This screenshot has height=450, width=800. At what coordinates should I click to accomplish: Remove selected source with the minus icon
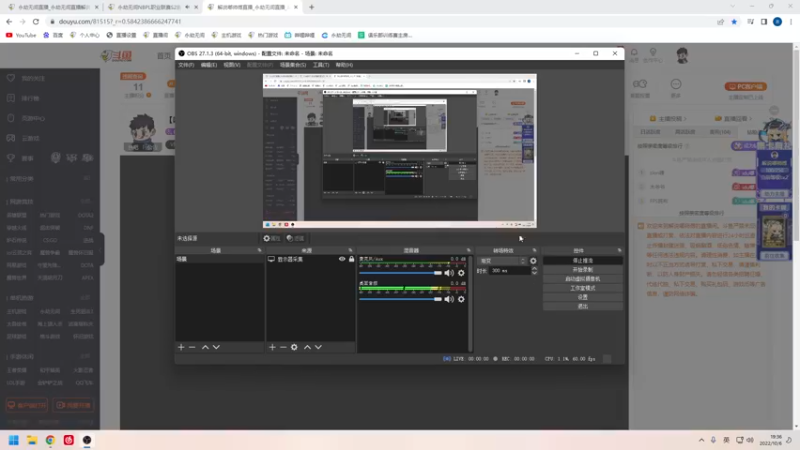point(283,347)
